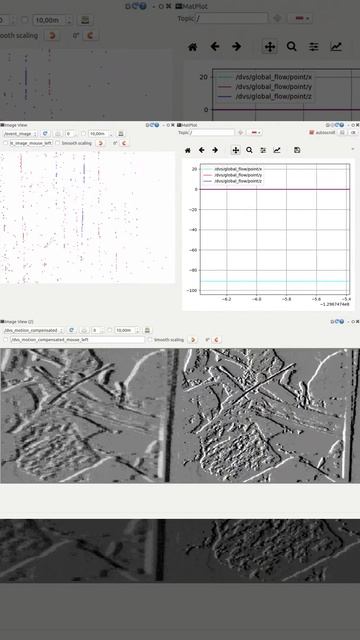The height and width of the screenshot is (640, 360).
Task: Click legend entry /dvs/global_flow/point/x
Action: (x=238, y=169)
